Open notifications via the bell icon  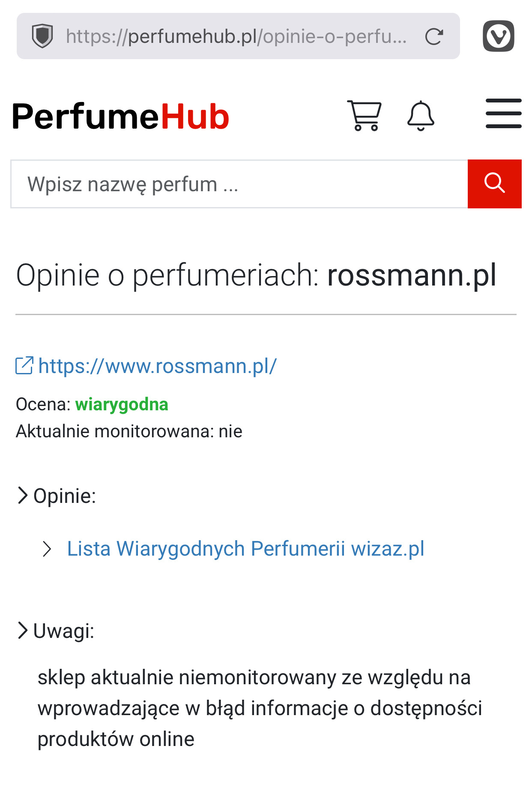[x=421, y=116]
